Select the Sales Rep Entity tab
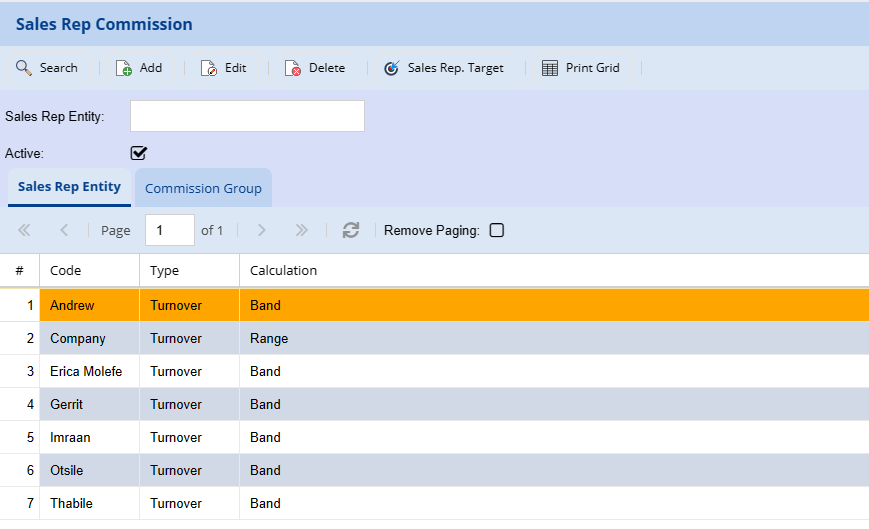869x529 pixels. 69,187
